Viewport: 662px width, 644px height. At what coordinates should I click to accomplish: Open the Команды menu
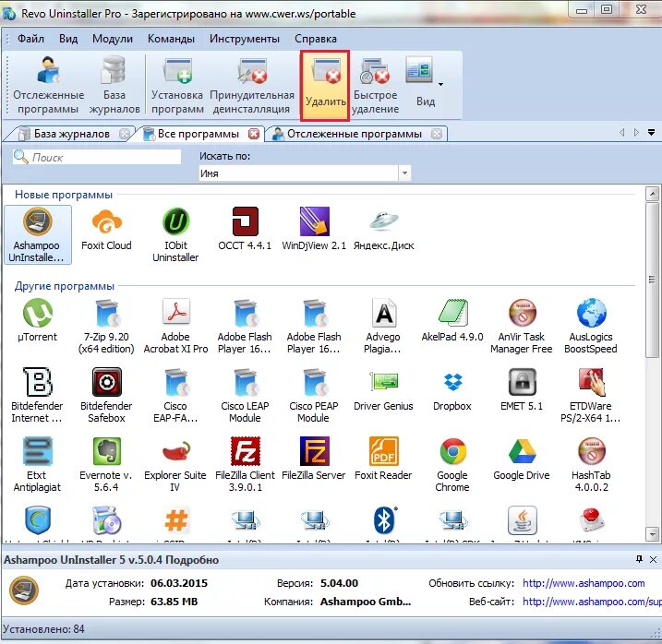[x=171, y=39]
